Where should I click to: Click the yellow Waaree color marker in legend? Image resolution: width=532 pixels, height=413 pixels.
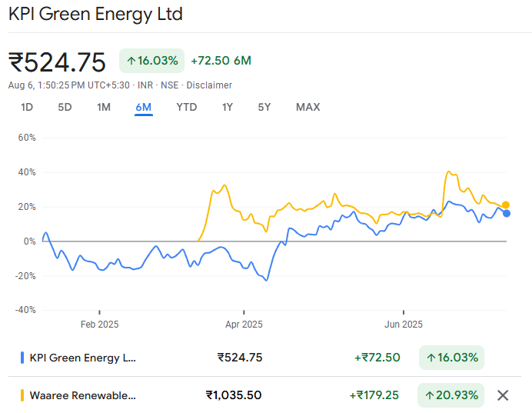click(x=22, y=395)
